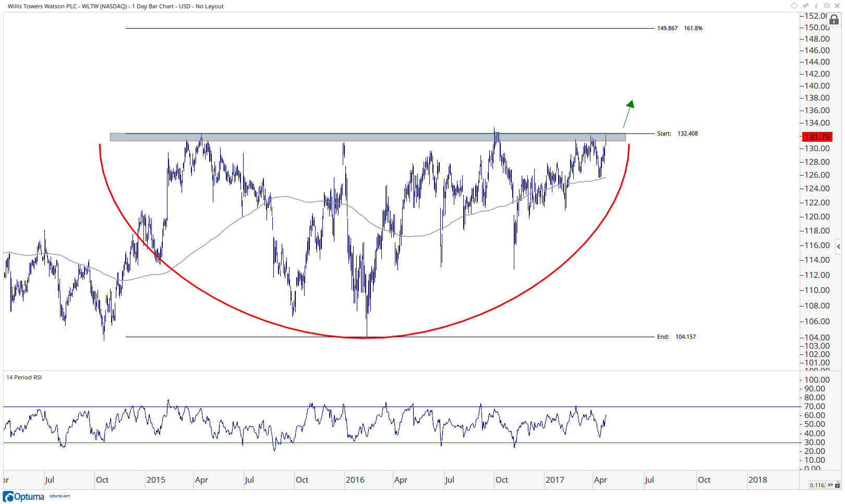This screenshot has width=845, height=504.
Task: Click the 2015 label on the time axis
Action: [x=156, y=480]
